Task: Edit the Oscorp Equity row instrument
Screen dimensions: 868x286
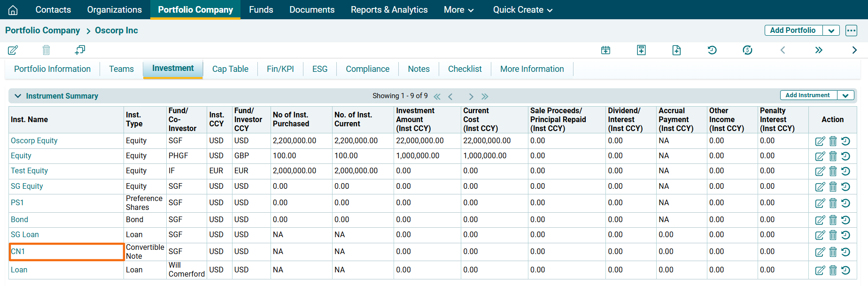Action: [x=820, y=141]
